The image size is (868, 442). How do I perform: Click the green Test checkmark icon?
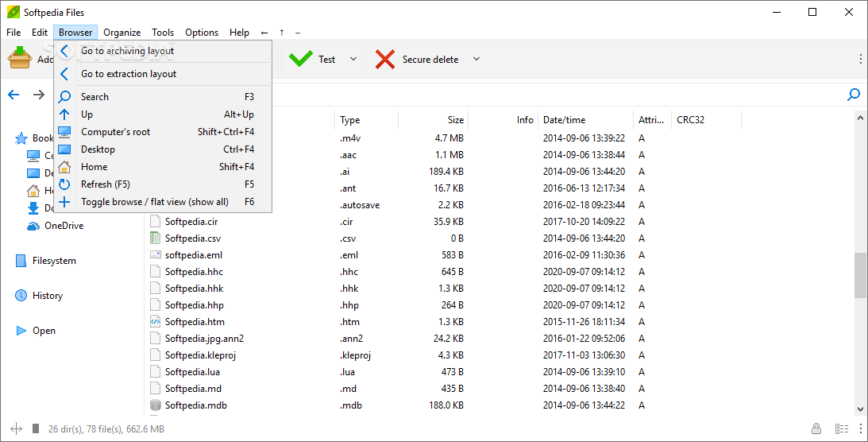[301, 59]
